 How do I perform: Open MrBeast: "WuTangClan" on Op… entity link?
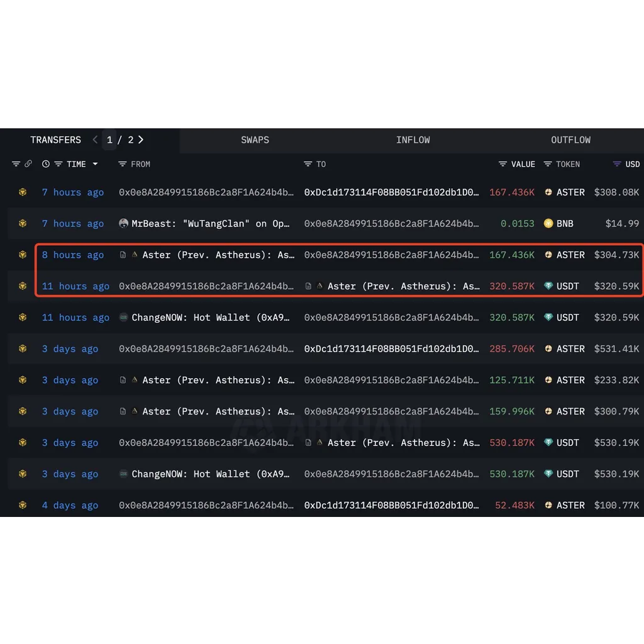[x=210, y=223]
